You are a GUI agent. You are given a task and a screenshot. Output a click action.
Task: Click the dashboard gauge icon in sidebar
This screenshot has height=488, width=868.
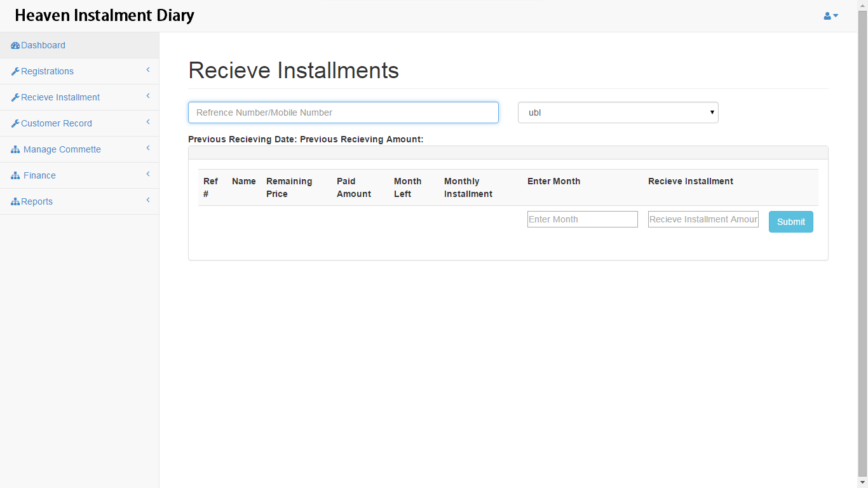click(x=15, y=46)
